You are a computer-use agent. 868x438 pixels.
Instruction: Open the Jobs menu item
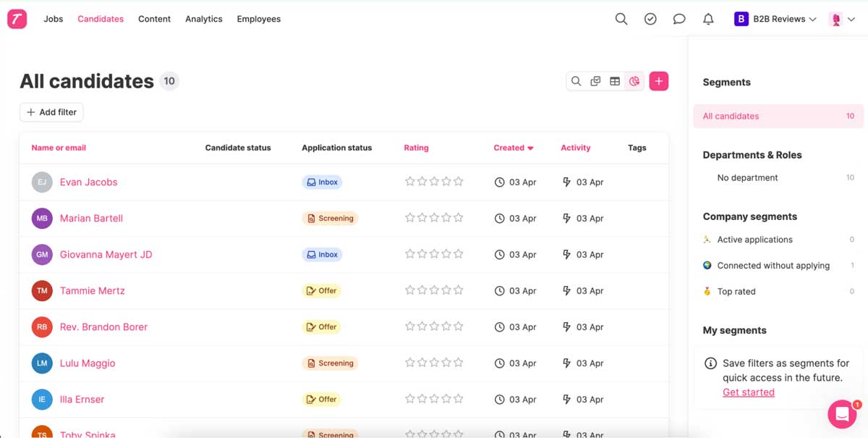click(x=53, y=19)
